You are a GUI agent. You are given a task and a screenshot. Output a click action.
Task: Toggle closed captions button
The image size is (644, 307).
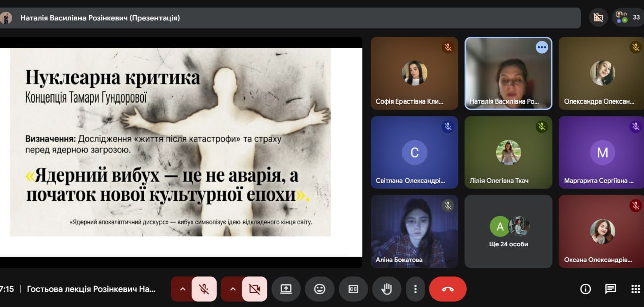[353, 289]
